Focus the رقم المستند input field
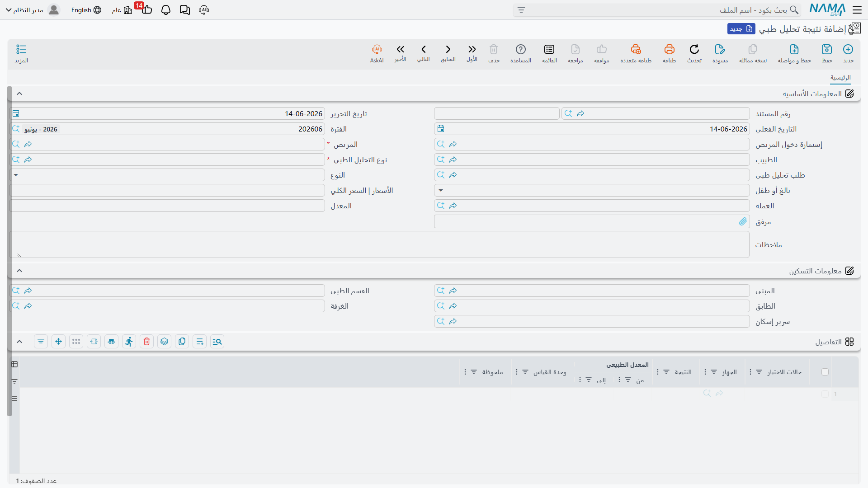This screenshot has width=868, height=488. coord(656,113)
